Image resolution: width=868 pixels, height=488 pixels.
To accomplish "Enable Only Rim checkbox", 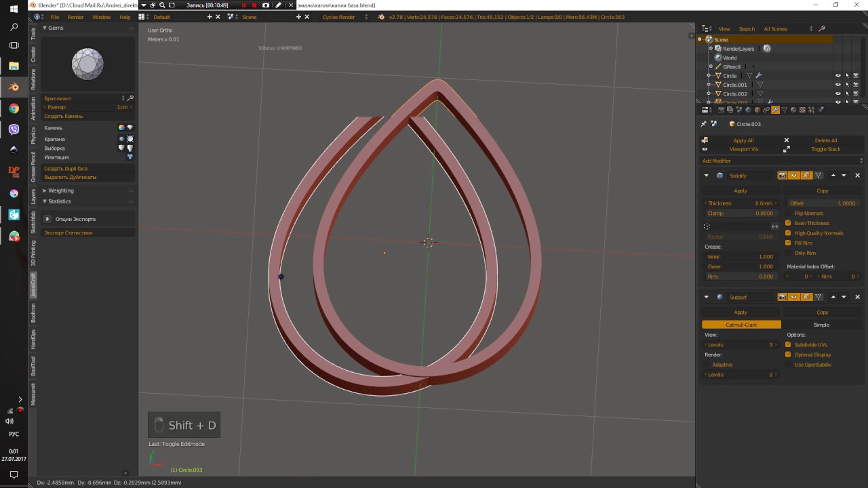I will (789, 253).
